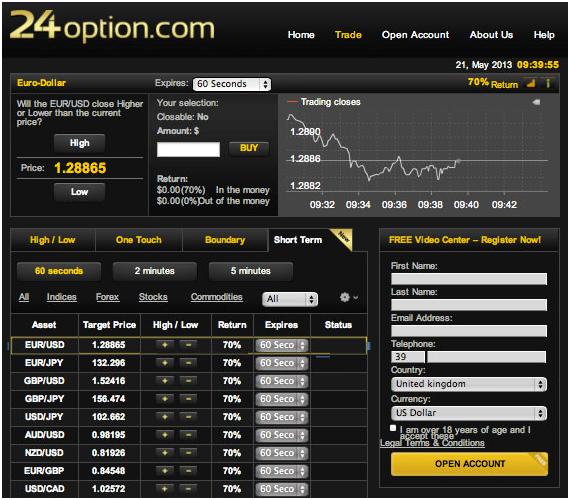Select the 2 minutes expiry toggle

154,271
